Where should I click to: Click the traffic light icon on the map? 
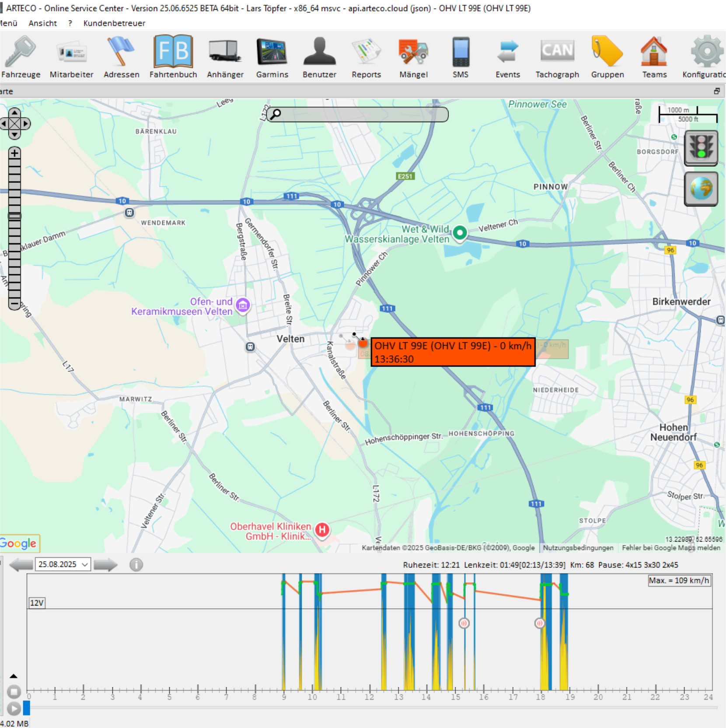(x=701, y=149)
